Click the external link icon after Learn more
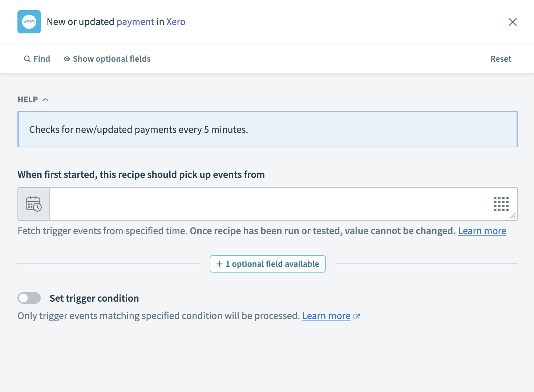534x392 pixels. 357,316
